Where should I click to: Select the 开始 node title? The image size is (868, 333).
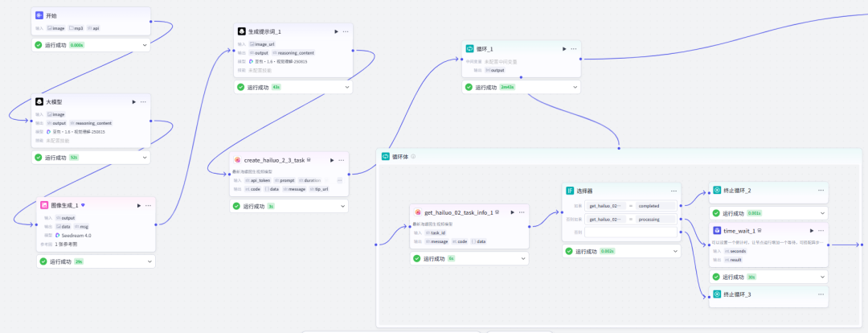click(51, 15)
